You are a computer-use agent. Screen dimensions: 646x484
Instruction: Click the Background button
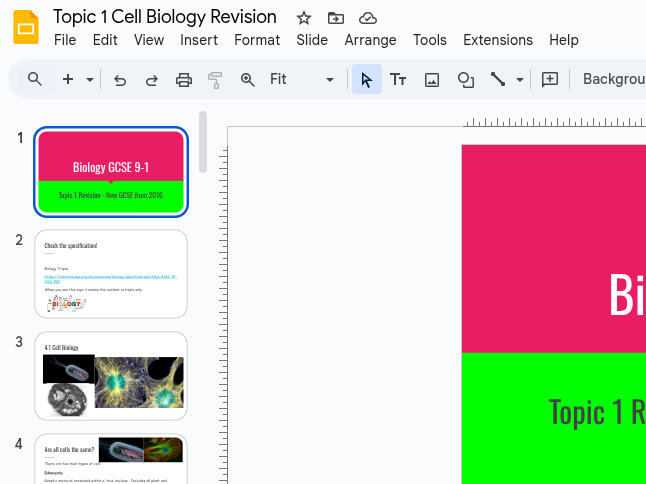(x=613, y=80)
